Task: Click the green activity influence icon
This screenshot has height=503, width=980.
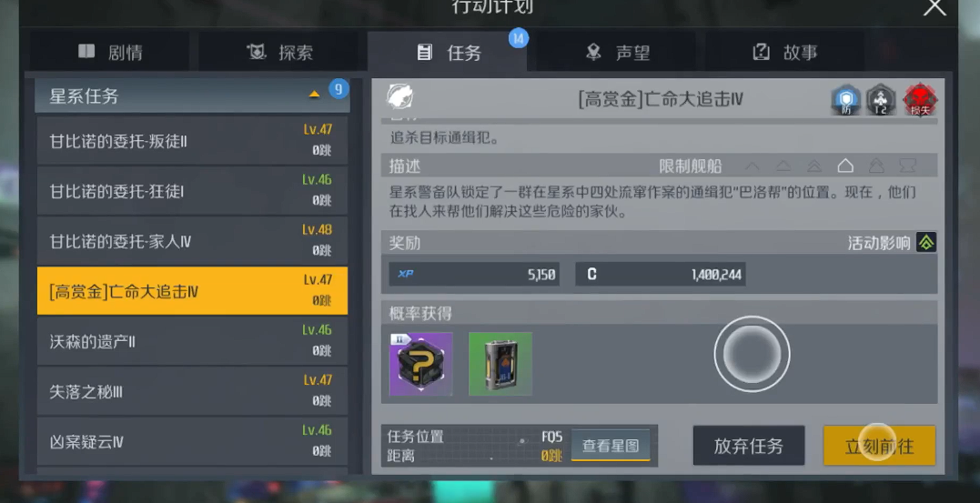Action: point(925,243)
